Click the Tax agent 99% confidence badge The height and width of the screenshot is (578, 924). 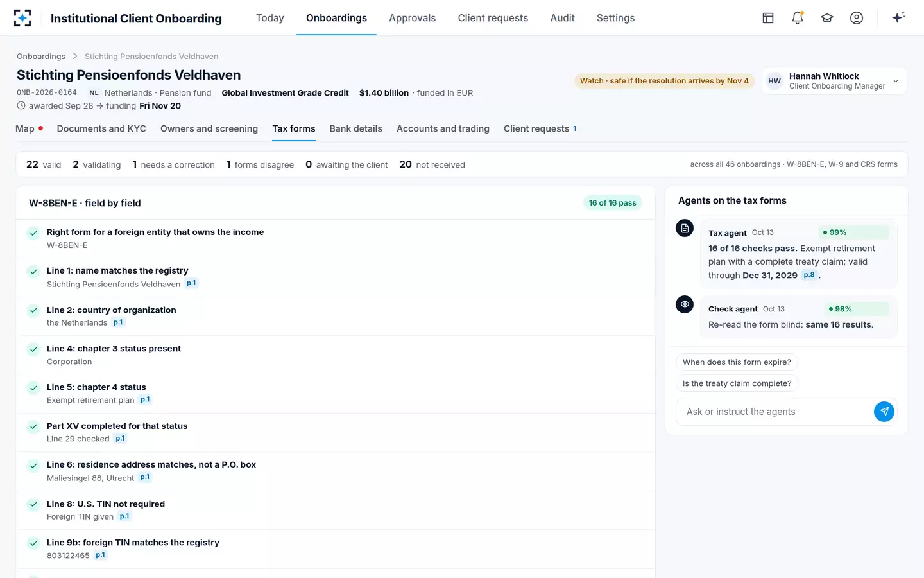(853, 232)
